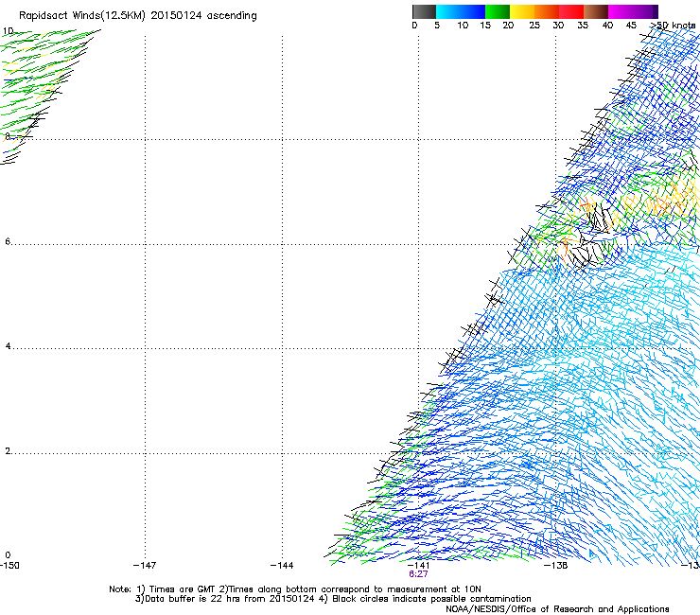Click the '35' label under the color legend
700x615 pixels.
pyautogui.click(x=583, y=26)
